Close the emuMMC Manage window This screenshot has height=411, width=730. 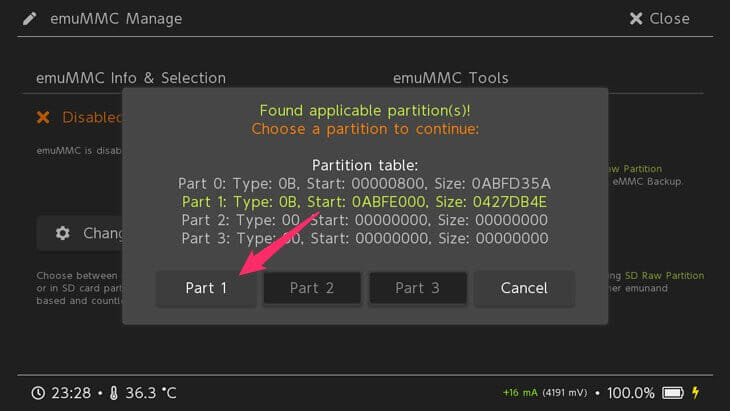(x=659, y=19)
